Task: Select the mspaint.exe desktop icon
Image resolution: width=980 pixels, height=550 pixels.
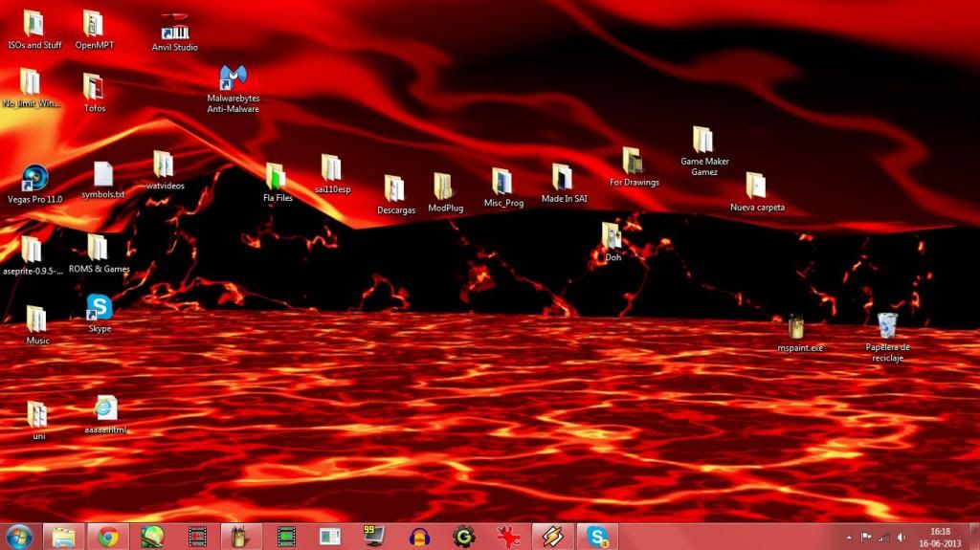Action: click(x=796, y=327)
